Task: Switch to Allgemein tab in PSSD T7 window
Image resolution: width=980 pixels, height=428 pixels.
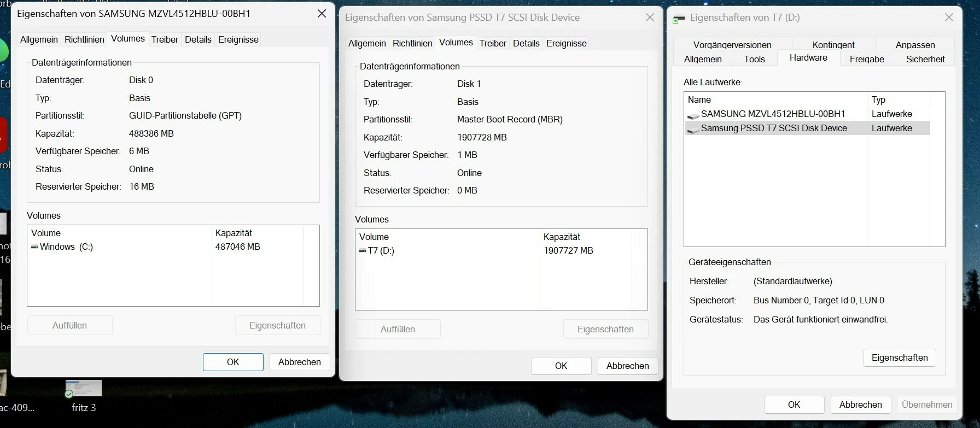Action: (x=367, y=43)
